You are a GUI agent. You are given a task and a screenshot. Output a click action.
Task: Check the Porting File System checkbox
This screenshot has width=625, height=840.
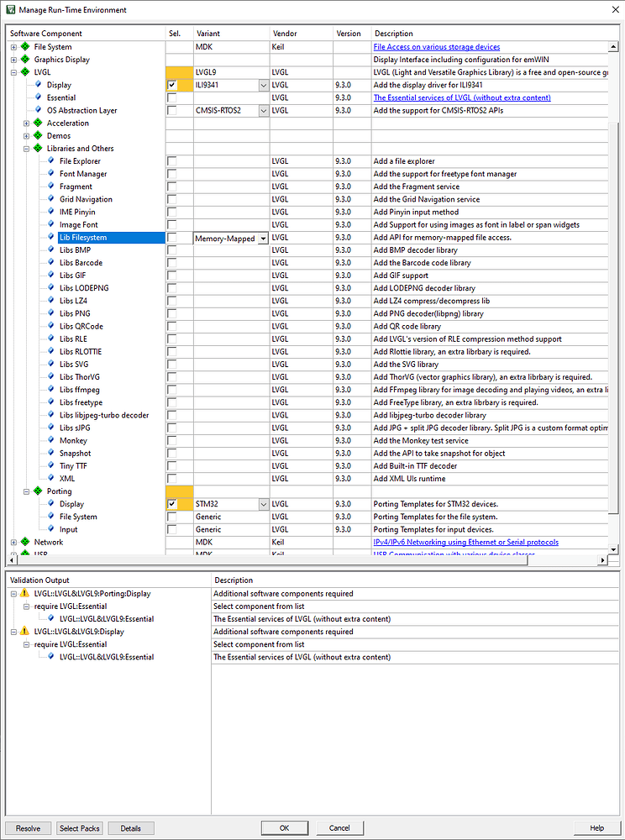coord(172,517)
